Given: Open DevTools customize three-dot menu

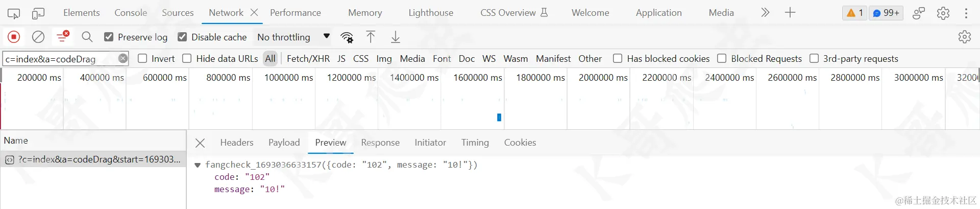Looking at the screenshot, I should (966, 13).
